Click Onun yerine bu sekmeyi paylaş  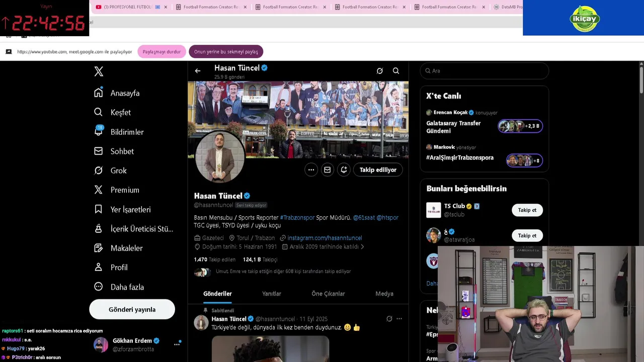(x=226, y=52)
